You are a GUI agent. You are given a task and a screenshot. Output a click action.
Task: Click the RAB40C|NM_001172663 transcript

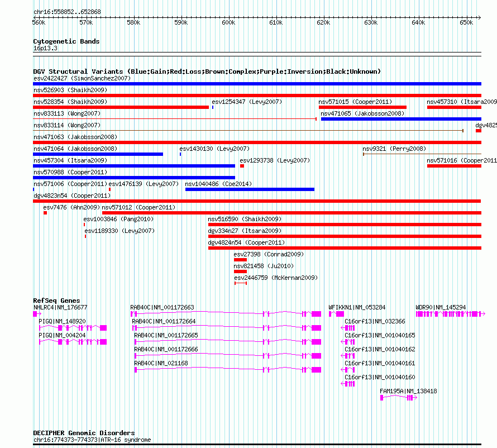pos(226,314)
